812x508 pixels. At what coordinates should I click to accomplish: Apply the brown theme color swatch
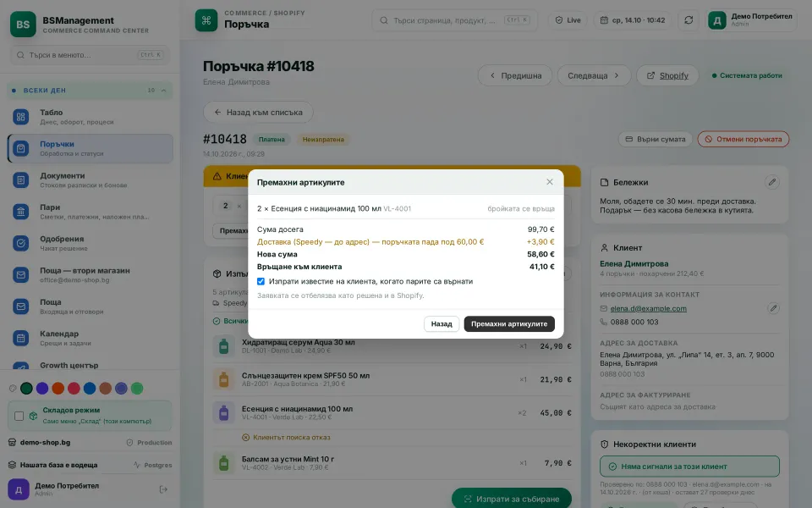[x=106, y=389]
